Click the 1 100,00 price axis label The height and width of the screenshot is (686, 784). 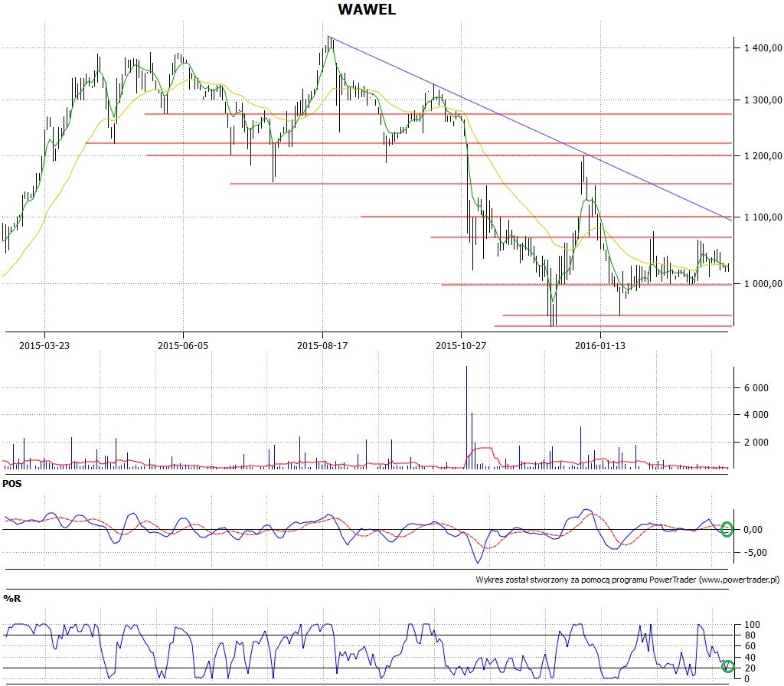pos(763,217)
